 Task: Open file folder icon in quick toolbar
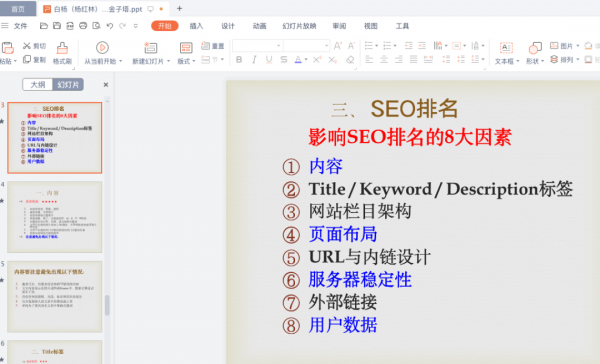(44, 26)
